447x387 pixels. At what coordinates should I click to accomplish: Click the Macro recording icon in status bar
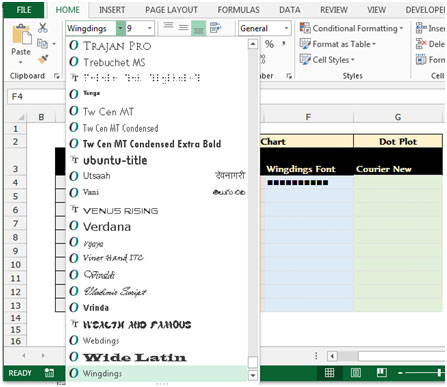[x=49, y=373]
